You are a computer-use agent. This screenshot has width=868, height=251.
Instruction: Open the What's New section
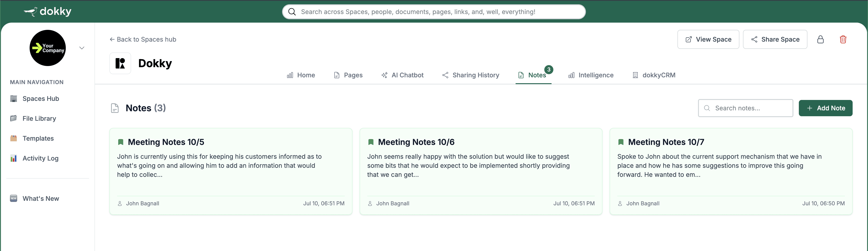tap(40, 199)
